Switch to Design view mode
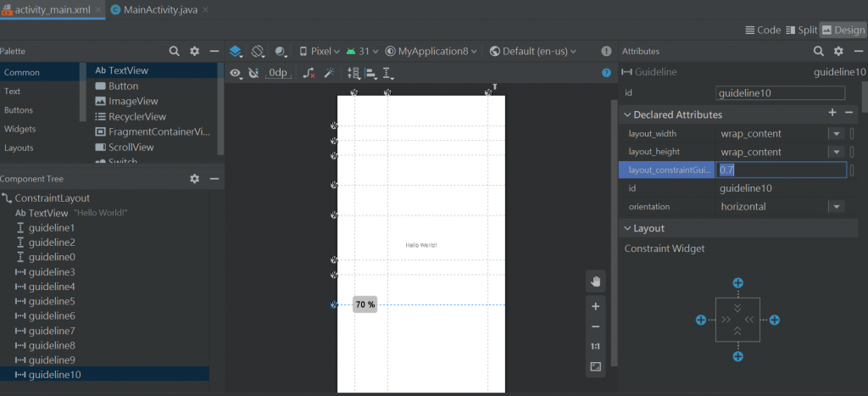Viewport: 868px width, 396px height. tap(843, 30)
